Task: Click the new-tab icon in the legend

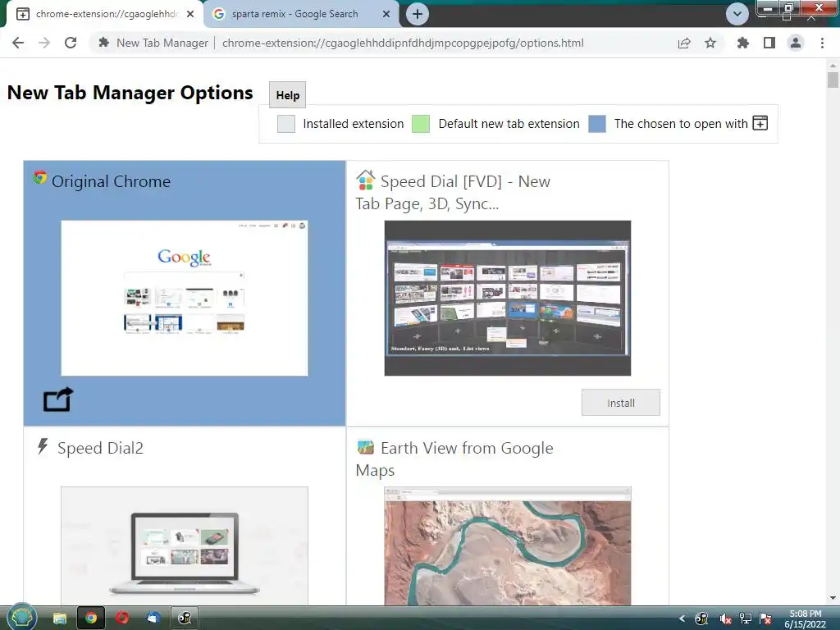Action: click(x=760, y=123)
